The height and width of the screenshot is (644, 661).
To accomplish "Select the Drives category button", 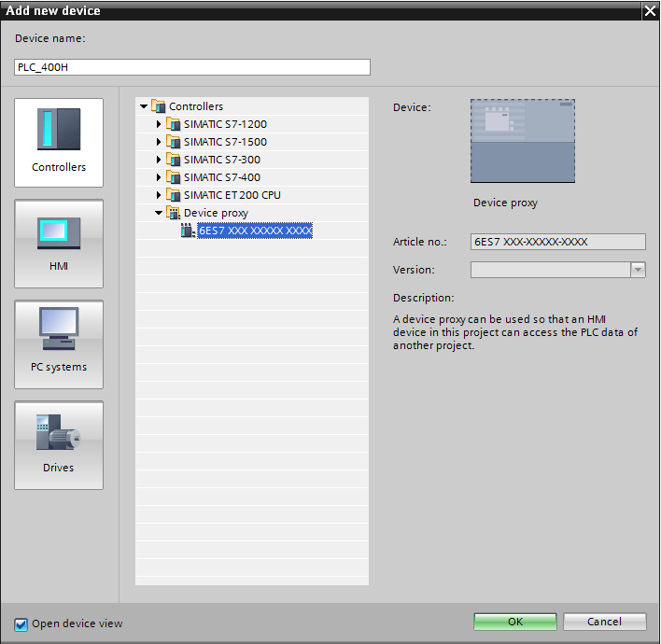I will click(59, 445).
